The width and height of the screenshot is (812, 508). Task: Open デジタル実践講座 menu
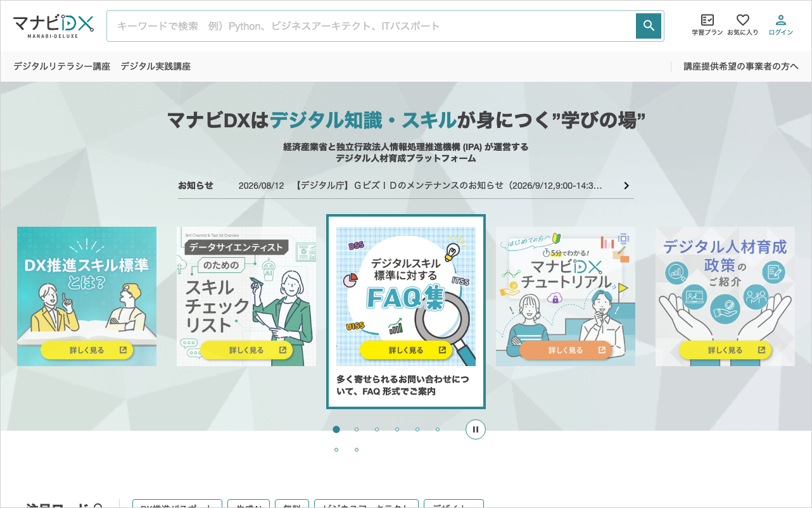click(x=156, y=66)
